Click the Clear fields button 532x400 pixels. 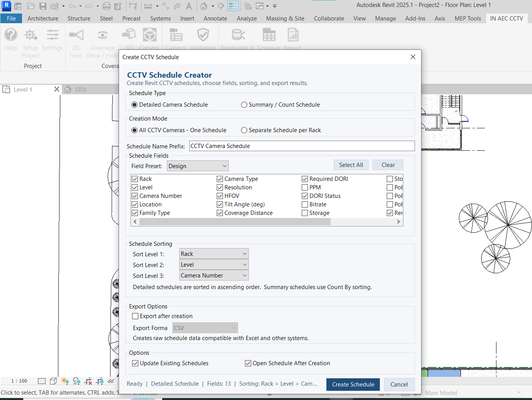tap(388, 165)
